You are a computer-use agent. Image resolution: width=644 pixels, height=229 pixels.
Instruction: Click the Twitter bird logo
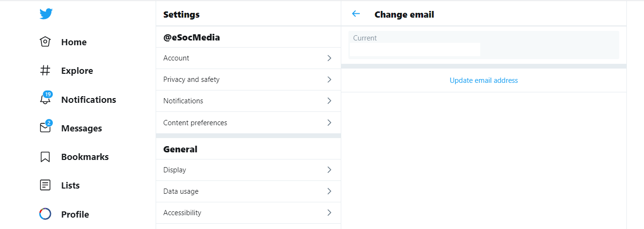pos(46,14)
